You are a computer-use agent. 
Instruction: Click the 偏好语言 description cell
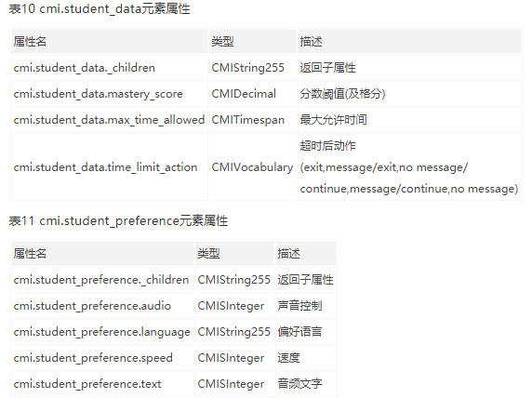click(306, 331)
